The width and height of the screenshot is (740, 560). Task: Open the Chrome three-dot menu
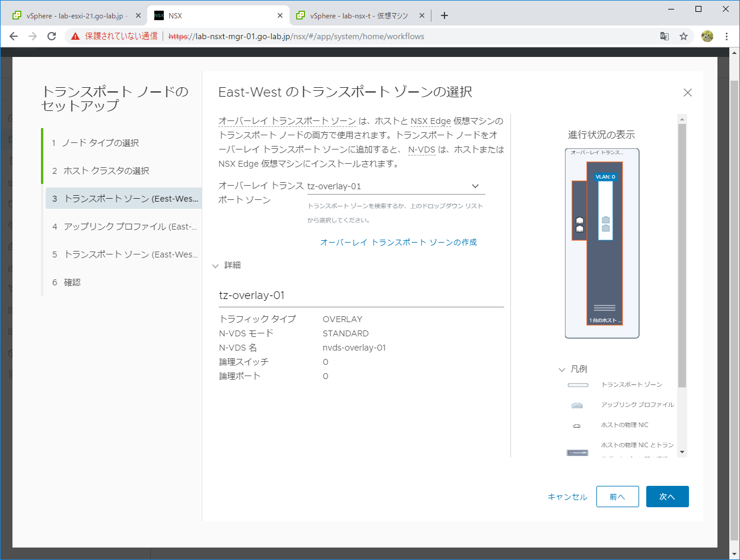(726, 36)
